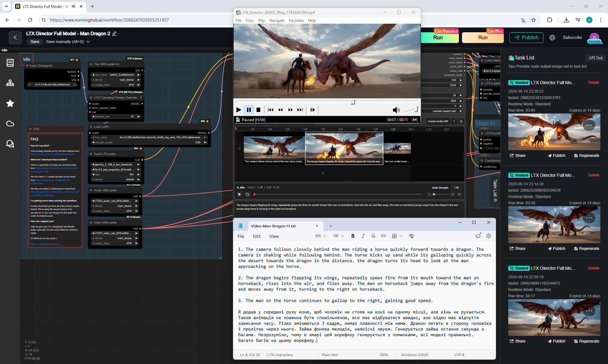The width and height of the screenshot is (608, 364).
Task: Toggle Custom Audio OFF switch
Action: [x=438, y=121]
